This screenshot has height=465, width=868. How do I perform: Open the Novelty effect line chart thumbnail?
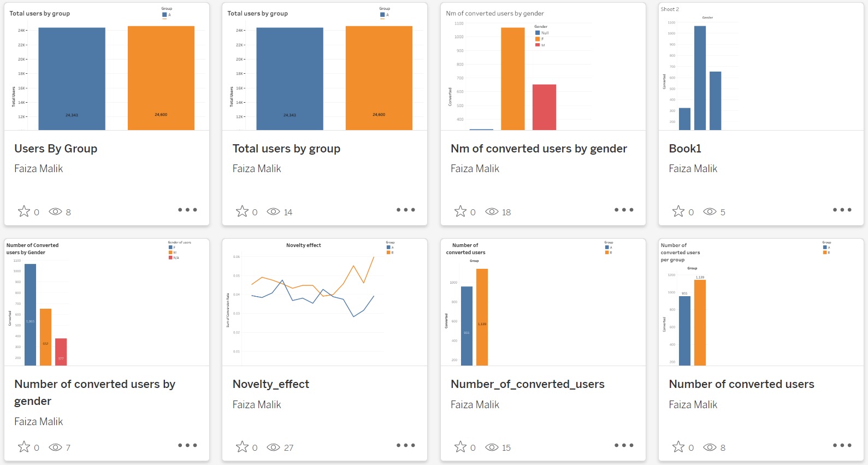pos(324,302)
